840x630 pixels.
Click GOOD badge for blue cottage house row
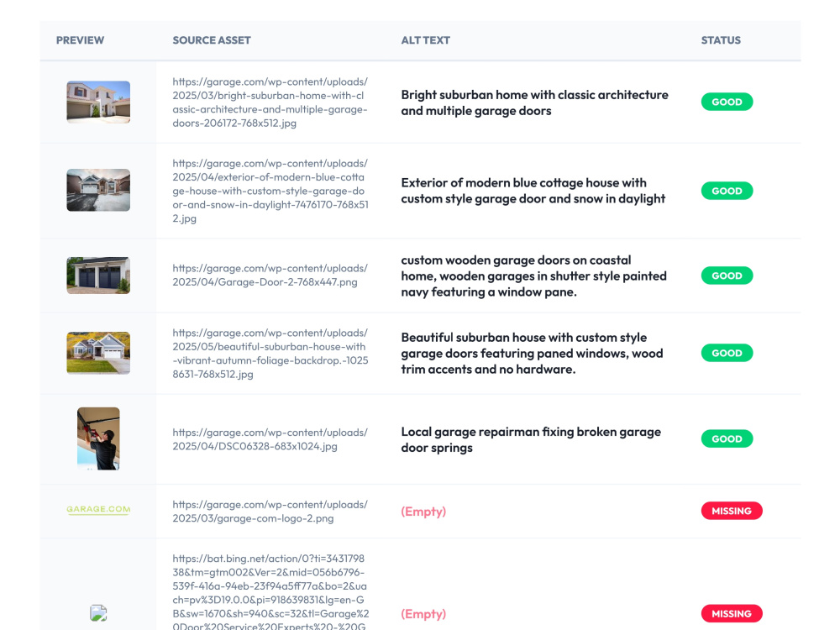pos(727,191)
